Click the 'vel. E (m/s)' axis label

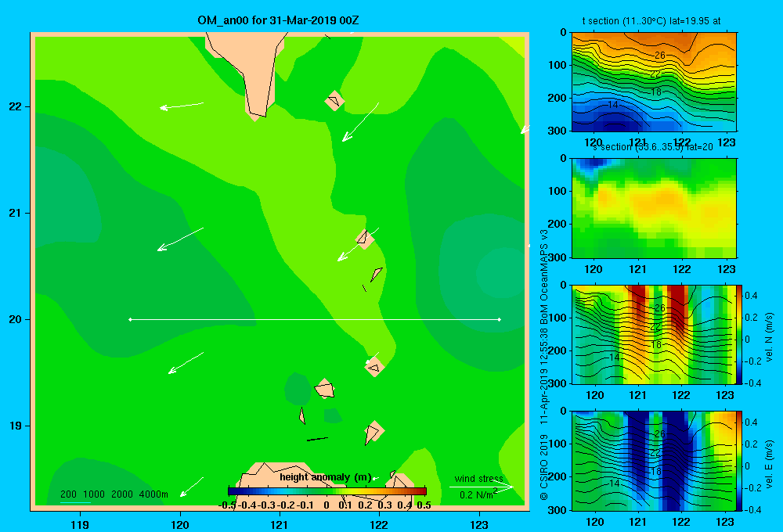[x=769, y=464]
